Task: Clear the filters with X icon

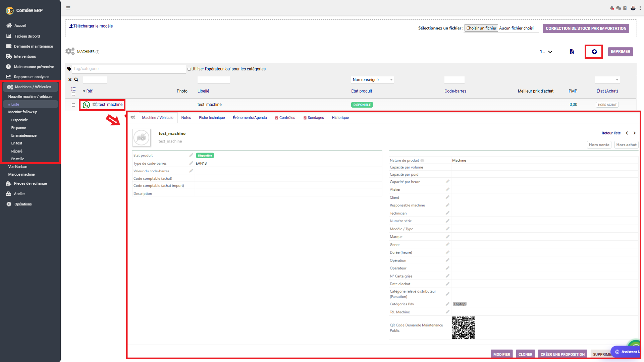Action: click(x=70, y=80)
